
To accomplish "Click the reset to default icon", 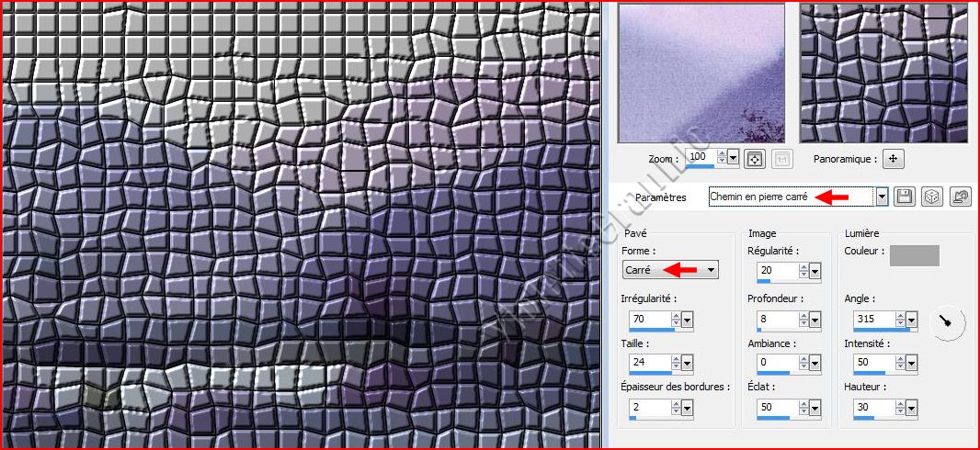I will pos(961,197).
